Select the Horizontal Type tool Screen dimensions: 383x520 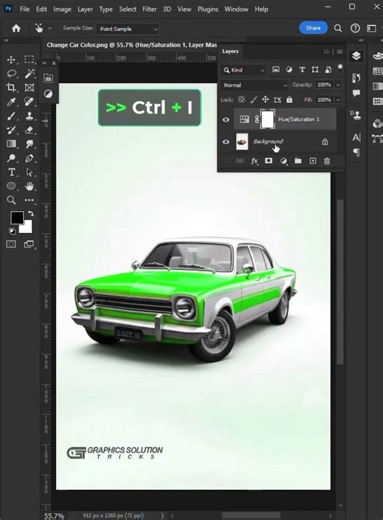tap(11, 172)
